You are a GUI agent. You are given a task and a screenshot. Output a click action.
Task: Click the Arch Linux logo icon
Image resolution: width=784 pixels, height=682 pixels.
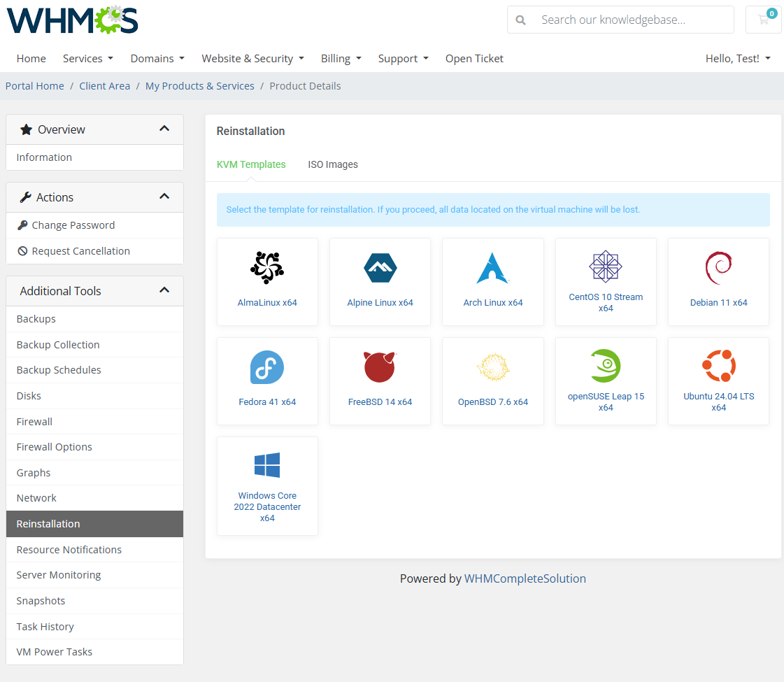click(x=492, y=268)
